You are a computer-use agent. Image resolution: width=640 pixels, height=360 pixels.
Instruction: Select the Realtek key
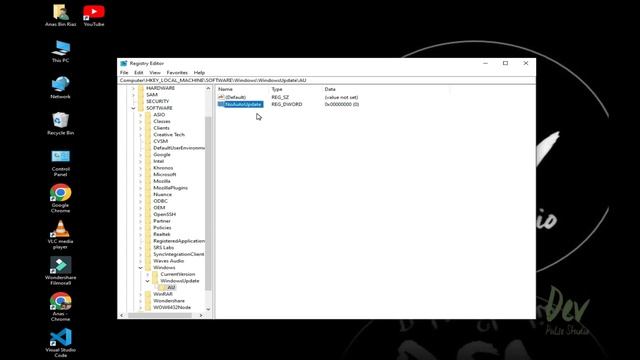click(162, 234)
